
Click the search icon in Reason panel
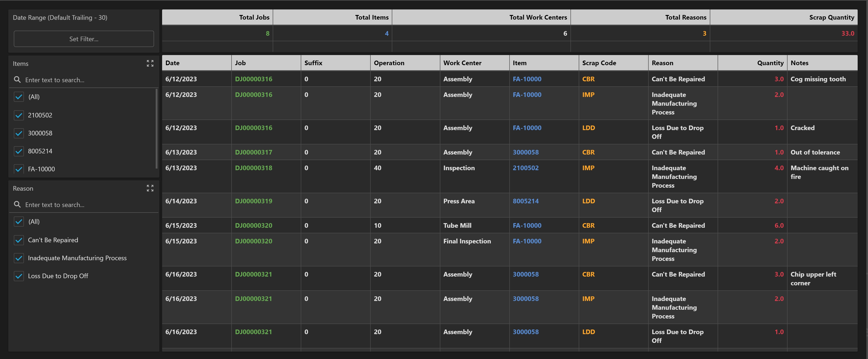click(17, 204)
